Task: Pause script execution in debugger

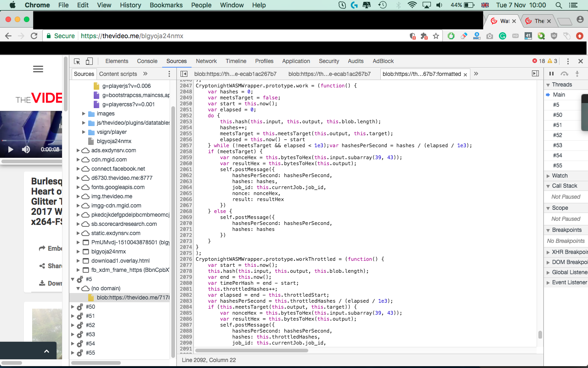Action: (551, 74)
